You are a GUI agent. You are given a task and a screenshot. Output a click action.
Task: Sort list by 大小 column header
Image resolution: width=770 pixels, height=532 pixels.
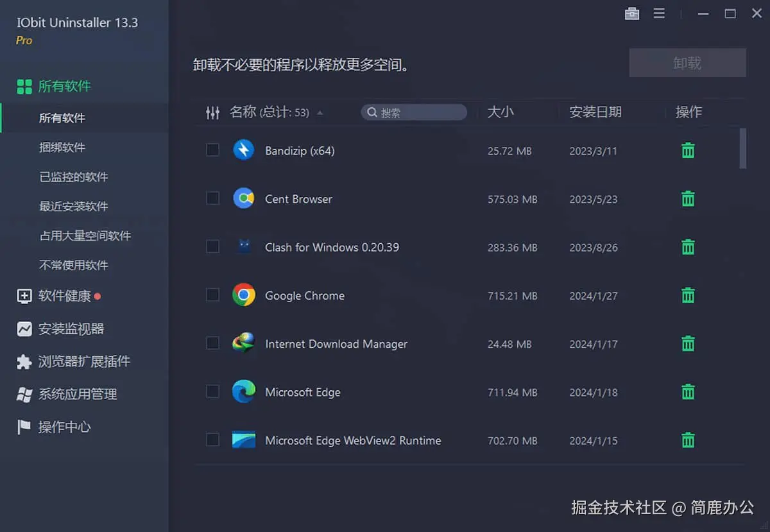(x=501, y=112)
